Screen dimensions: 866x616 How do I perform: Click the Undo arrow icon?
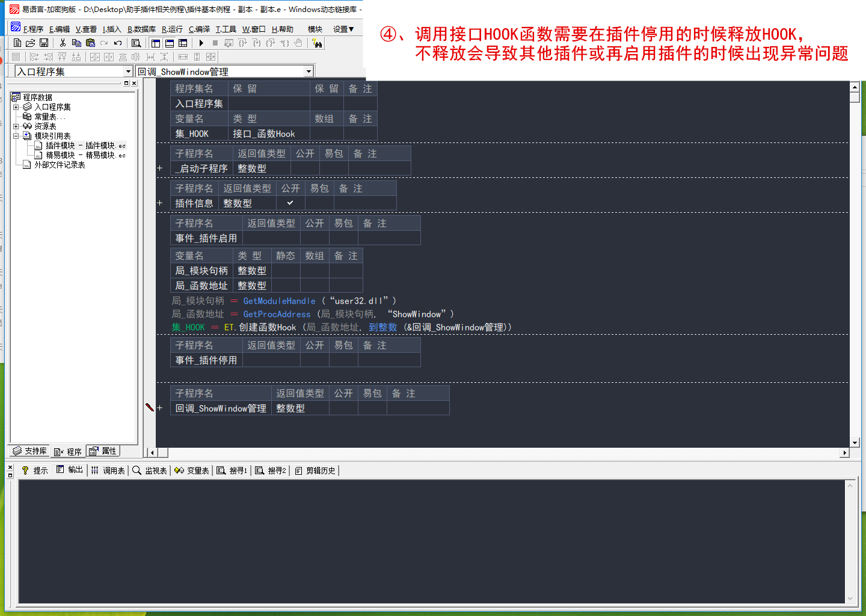(118, 43)
